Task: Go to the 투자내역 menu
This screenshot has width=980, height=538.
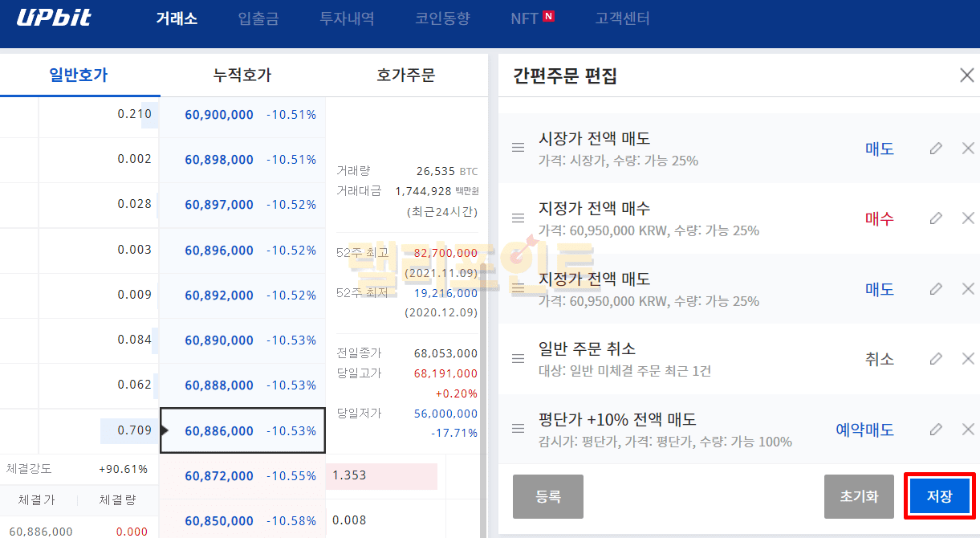Action: (347, 18)
